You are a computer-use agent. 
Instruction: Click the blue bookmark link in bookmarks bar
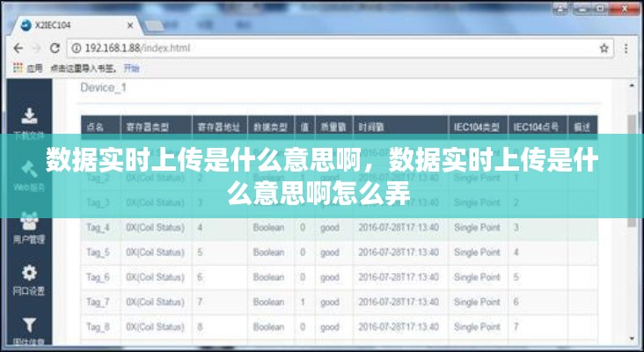[131, 68]
